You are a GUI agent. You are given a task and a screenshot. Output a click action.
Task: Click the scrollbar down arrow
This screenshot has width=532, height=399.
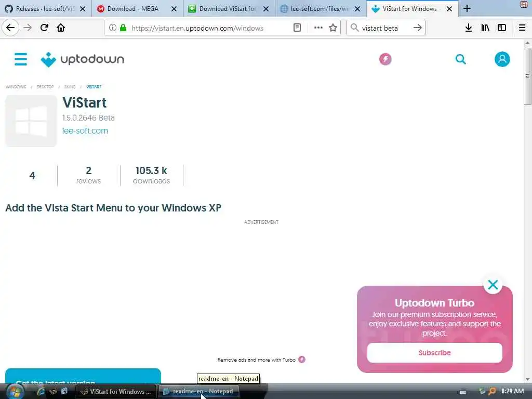527,380
